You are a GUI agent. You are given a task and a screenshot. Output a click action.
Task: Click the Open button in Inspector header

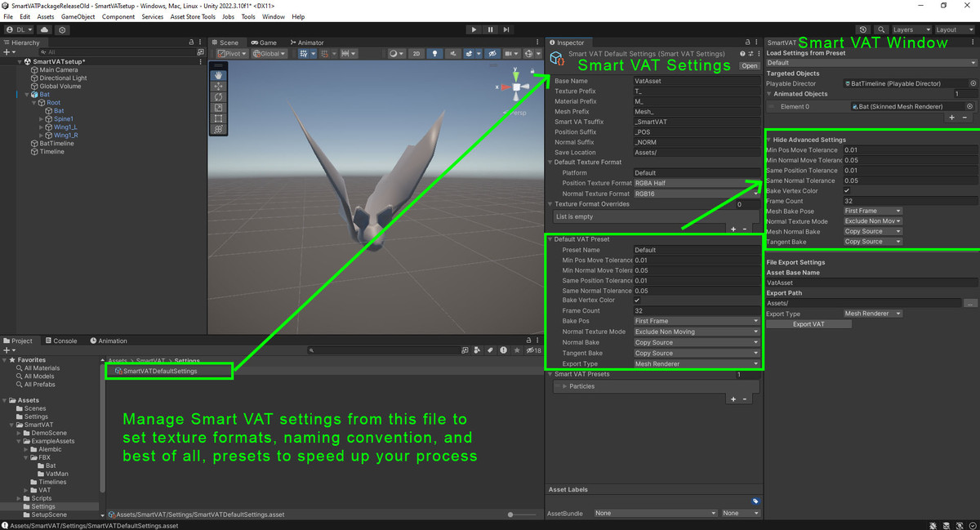(748, 65)
